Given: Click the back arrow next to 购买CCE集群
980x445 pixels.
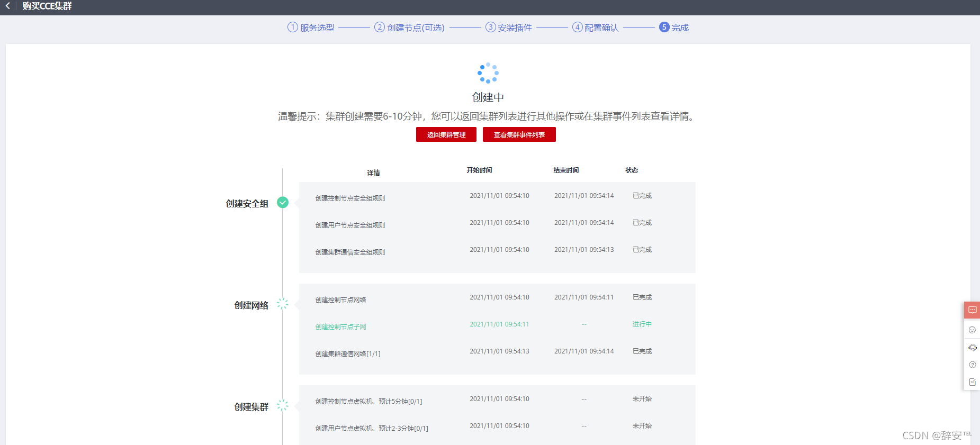Looking at the screenshot, I should click(8, 6).
